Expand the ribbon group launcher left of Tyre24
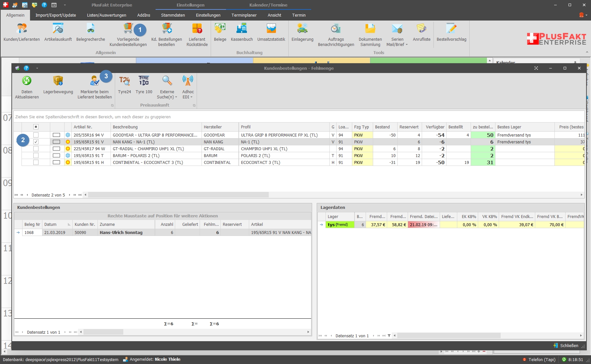This screenshot has width=591, height=364. pyautogui.click(x=112, y=105)
